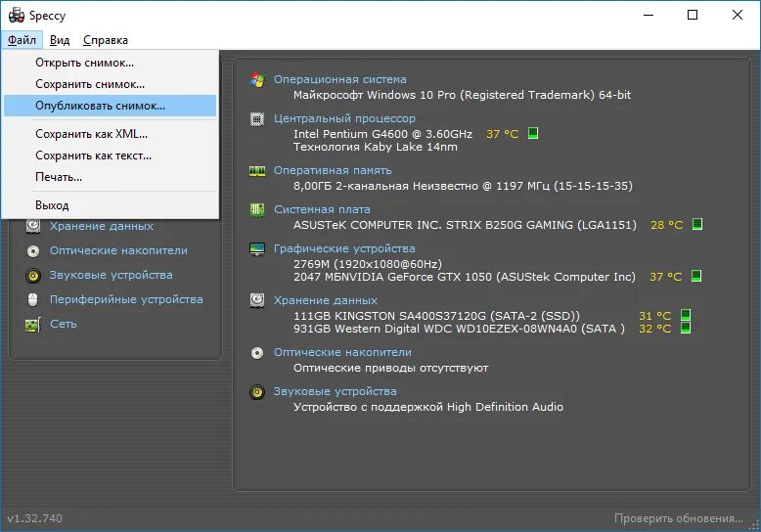761x532 pixels.
Task: Click sidebar network card icon beside Сеть
Action: click(33, 325)
